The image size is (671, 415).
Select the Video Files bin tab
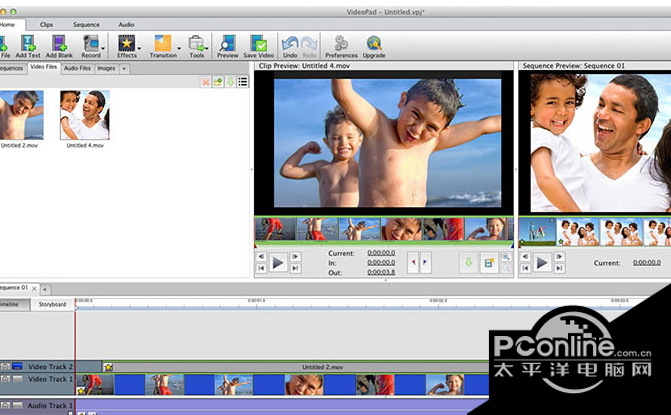click(x=44, y=67)
